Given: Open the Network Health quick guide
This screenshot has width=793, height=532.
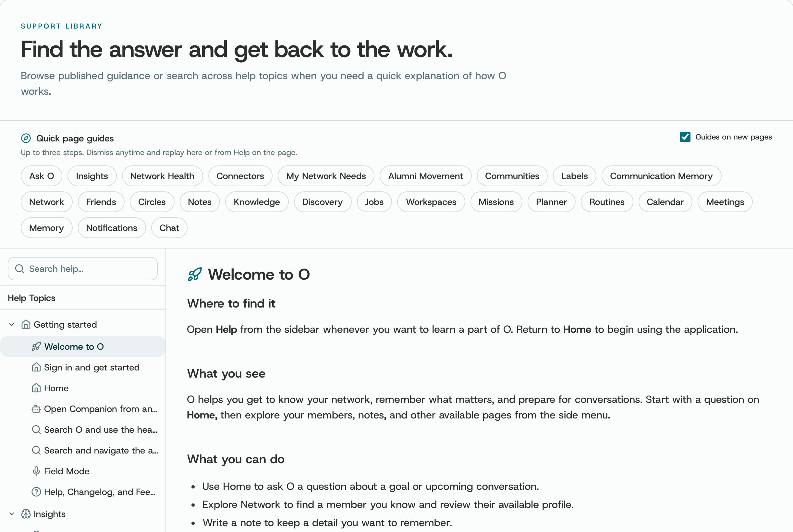Looking at the screenshot, I should pos(162,176).
